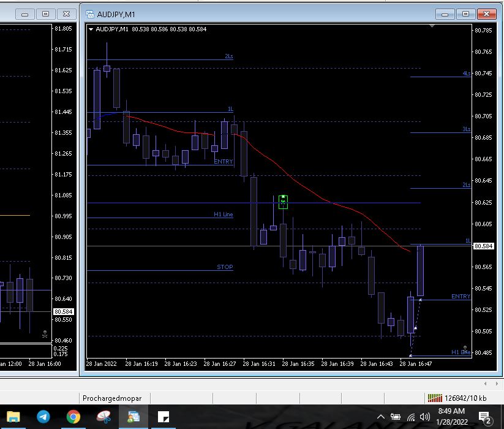Click the skull icon in the left chart window
Screen dimensions: 504x429
[45, 335]
